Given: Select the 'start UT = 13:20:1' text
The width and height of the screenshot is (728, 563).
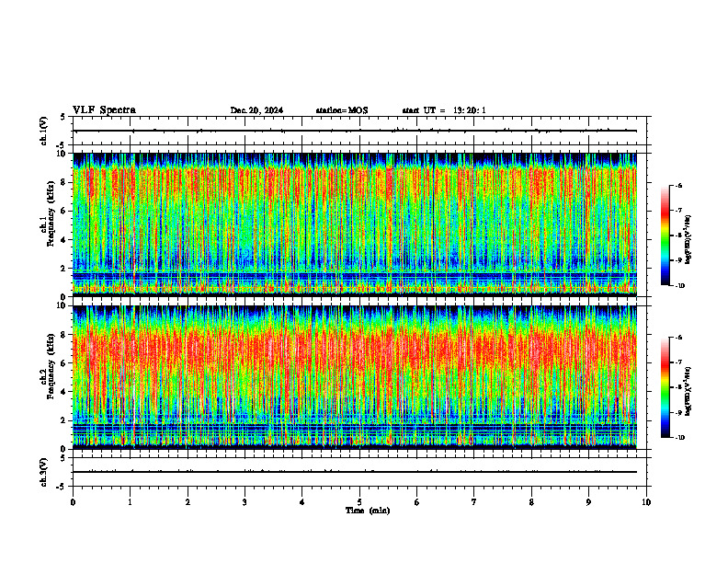Looking at the screenshot, I should coord(444,110).
